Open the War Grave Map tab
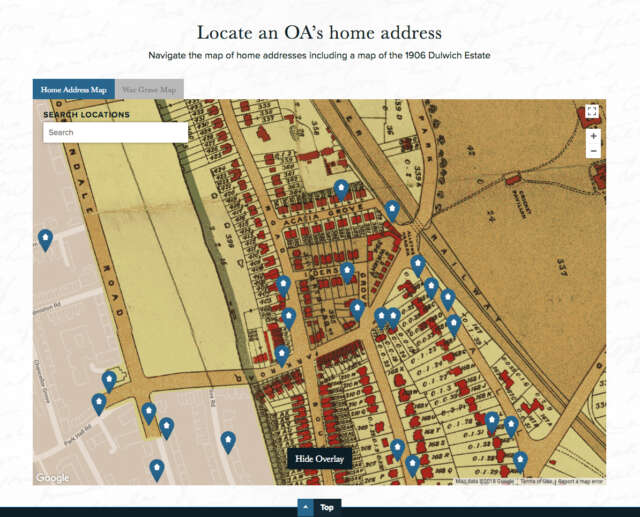The image size is (640, 517). 149,89
